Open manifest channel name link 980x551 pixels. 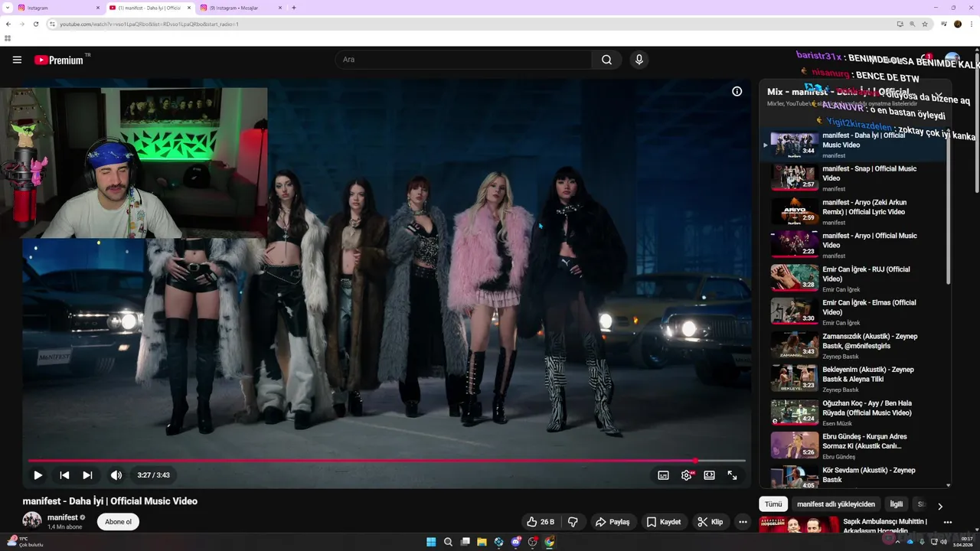point(63,517)
